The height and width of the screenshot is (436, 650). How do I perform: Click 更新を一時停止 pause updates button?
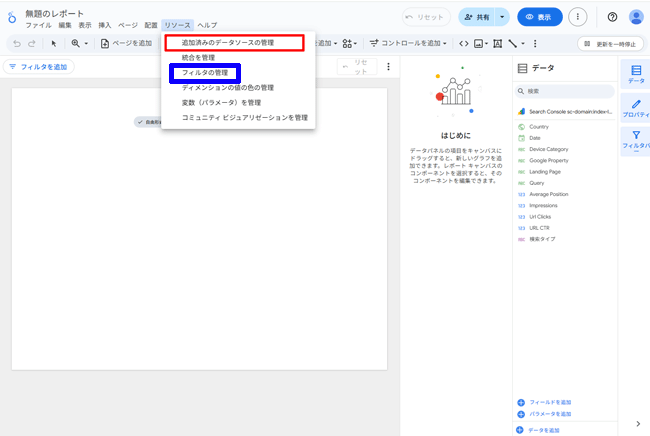pos(610,44)
